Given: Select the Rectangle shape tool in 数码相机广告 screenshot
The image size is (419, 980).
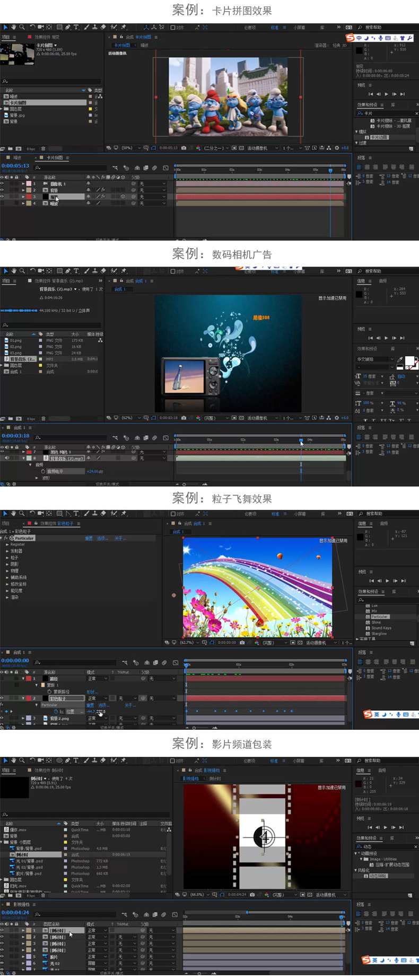Looking at the screenshot, I should click(59, 271).
